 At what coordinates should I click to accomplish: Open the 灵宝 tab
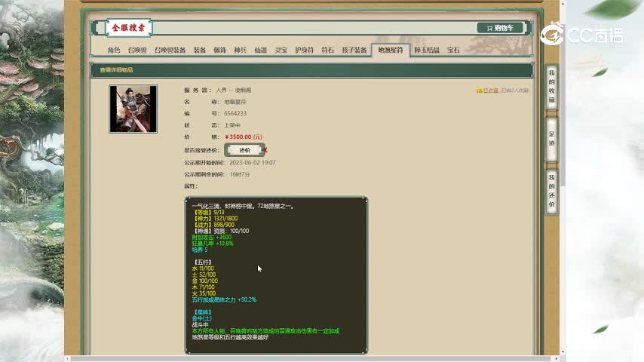281,50
